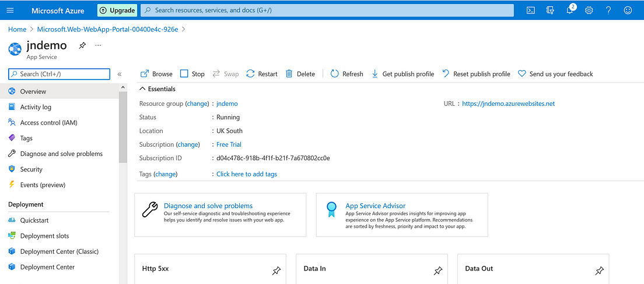Viewport: 644px width, 284px height.
Task: Pin the Data Out chart
Action: click(599, 271)
